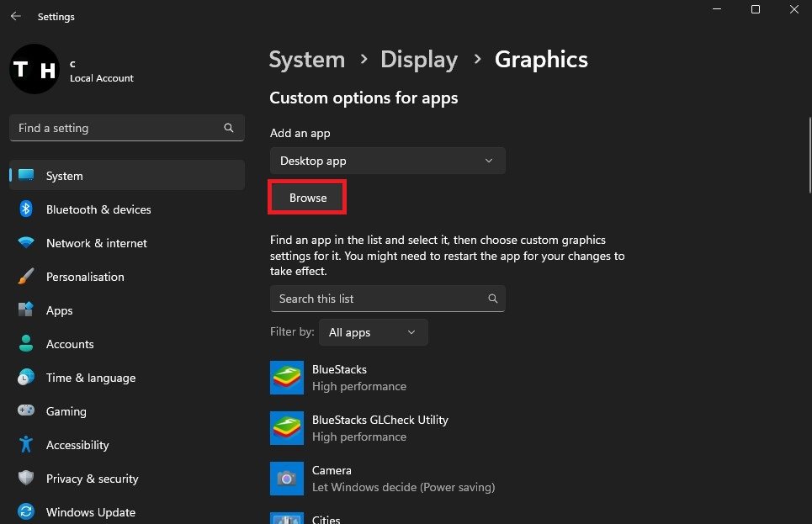Select the Camera app icon
This screenshot has height=524, width=812.
(x=287, y=479)
